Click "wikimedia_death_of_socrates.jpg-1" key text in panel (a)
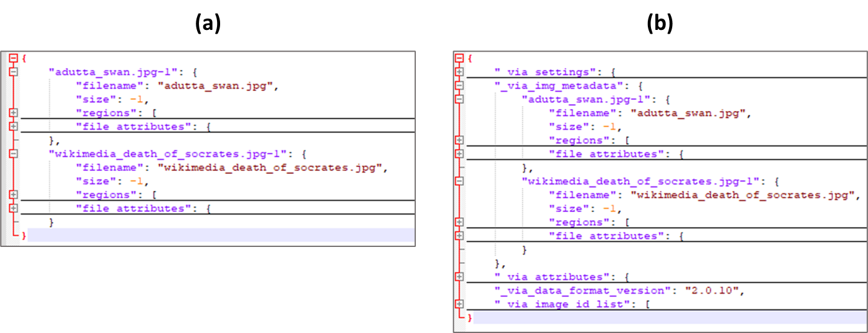This screenshot has height=333, width=868. point(168,153)
